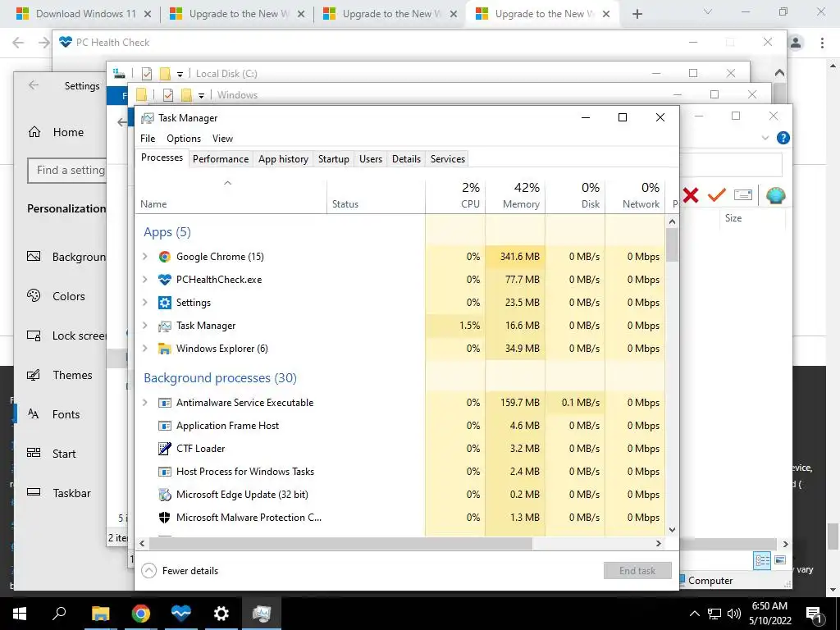Sort processes by CPU column header
840x630 pixels.
455,195
